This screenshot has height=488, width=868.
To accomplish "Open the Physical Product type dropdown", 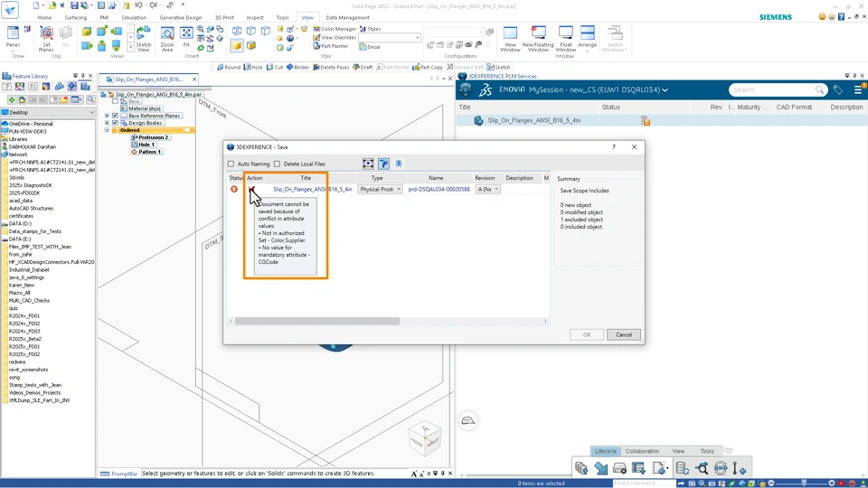I will tap(380, 189).
